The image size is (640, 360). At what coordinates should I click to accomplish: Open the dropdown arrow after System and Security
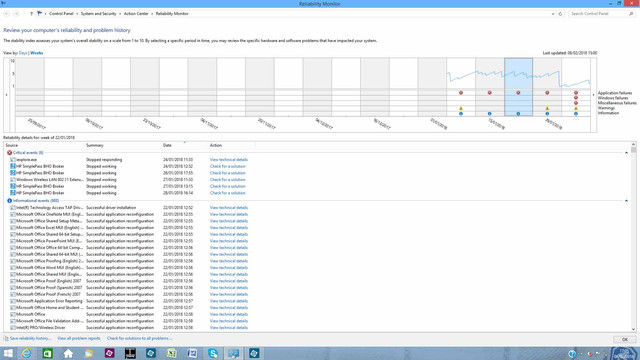pyautogui.click(x=120, y=14)
